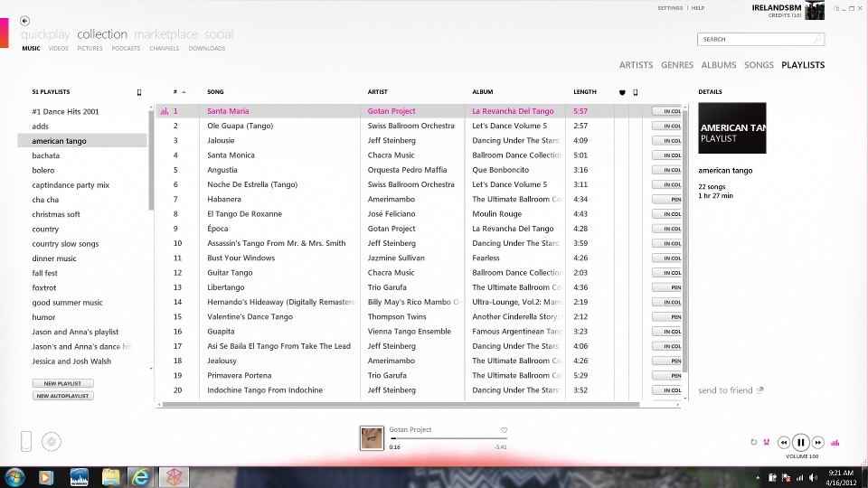Click the device icon beside 51 PLAYLISTS
This screenshot has width=868, height=488.
click(139, 92)
